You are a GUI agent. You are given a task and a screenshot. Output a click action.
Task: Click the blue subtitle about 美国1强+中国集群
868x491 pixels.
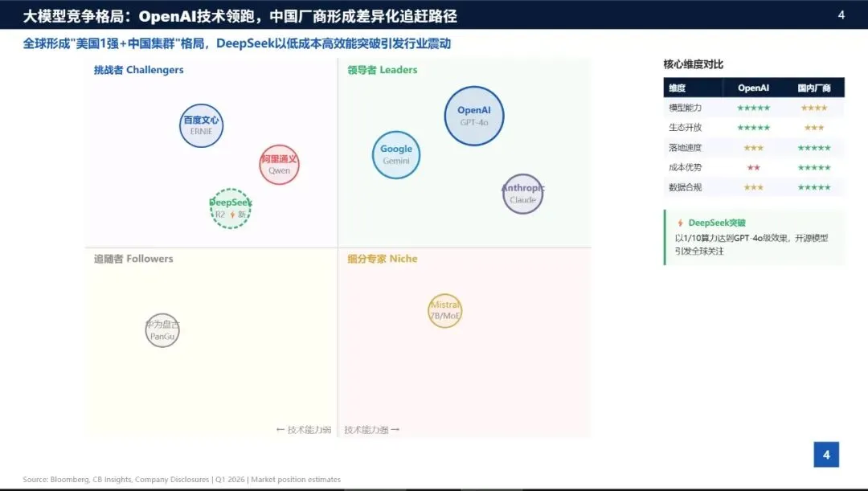[237, 43]
